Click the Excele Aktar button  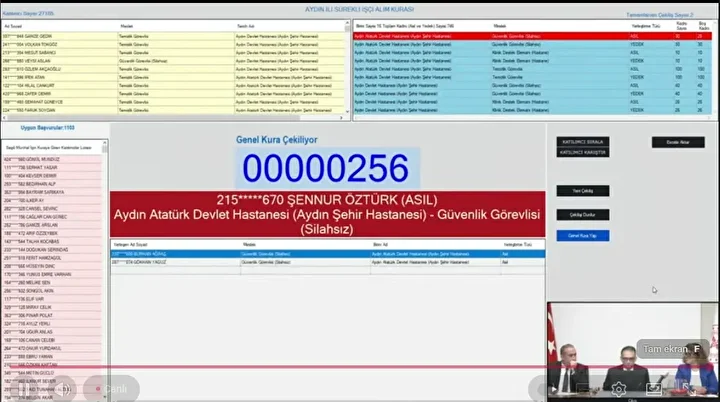coord(678,143)
